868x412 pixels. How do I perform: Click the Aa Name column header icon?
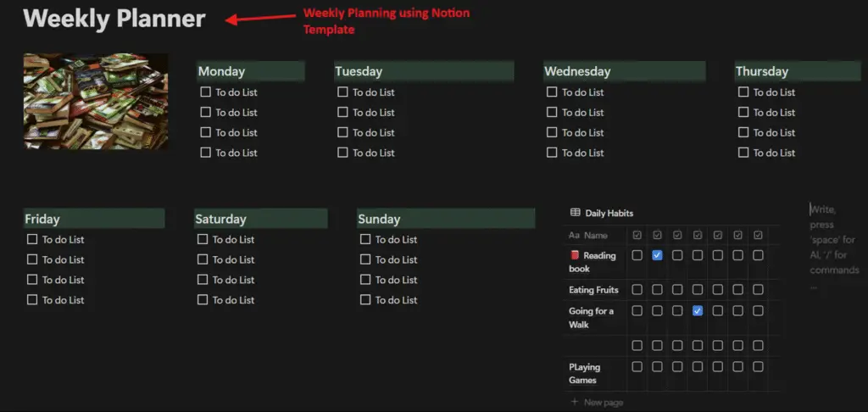coord(574,235)
